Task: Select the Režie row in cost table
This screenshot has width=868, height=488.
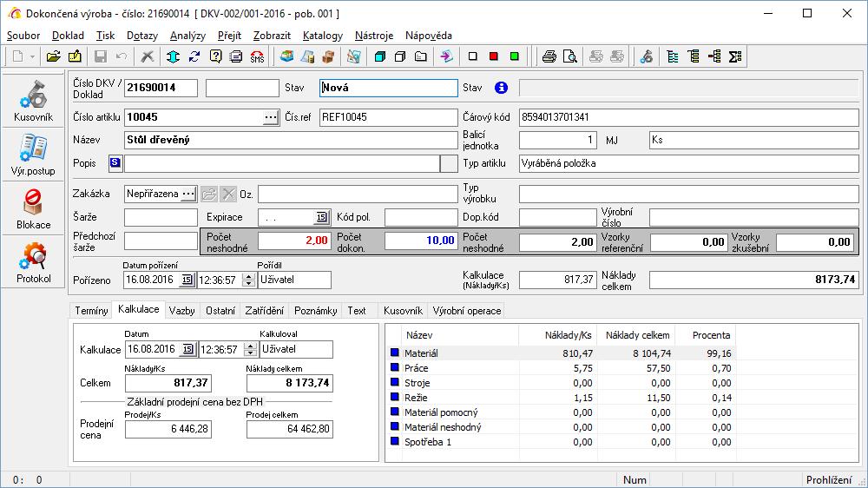Action: pyautogui.click(x=562, y=398)
